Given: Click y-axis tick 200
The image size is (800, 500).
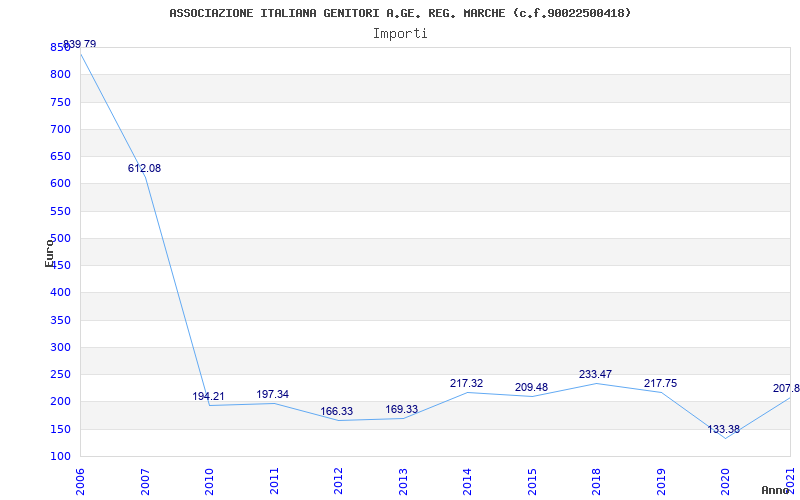Looking at the screenshot, I should click(x=60, y=402).
